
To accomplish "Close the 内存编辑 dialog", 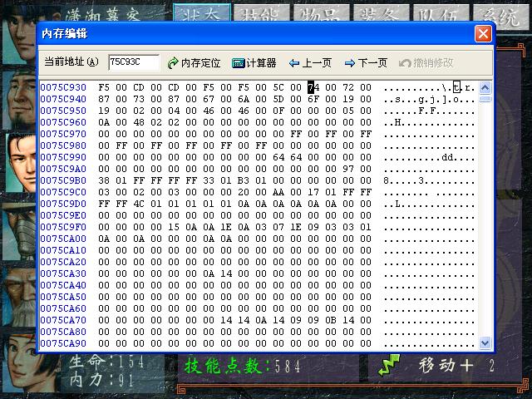I will click(483, 34).
